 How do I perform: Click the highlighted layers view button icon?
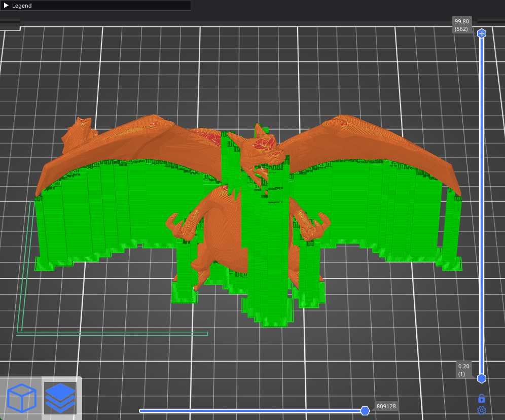(60, 398)
